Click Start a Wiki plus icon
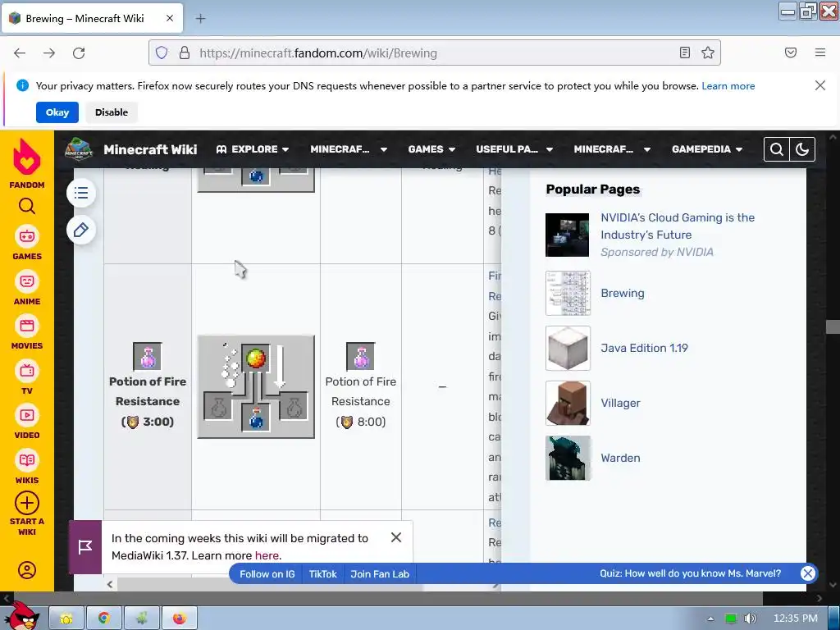Image resolution: width=840 pixels, height=630 pixels. [27, 504]
